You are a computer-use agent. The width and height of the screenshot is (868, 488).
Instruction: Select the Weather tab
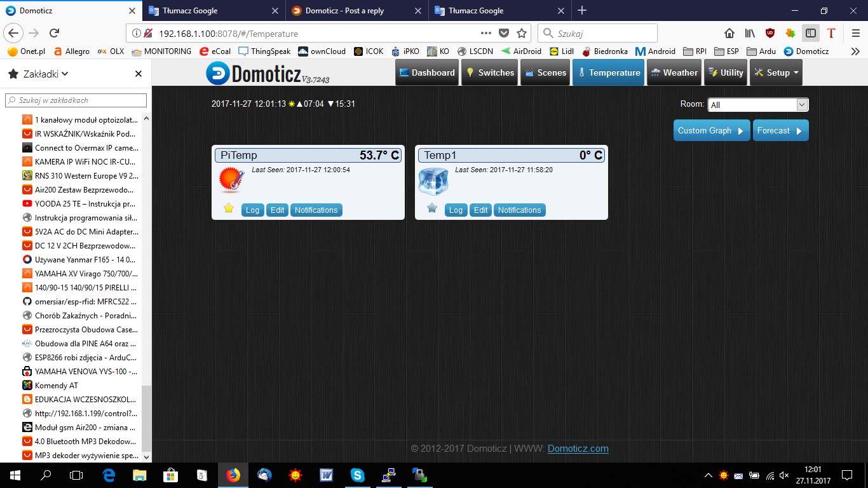pyautogui.click(x=674, y=72)
